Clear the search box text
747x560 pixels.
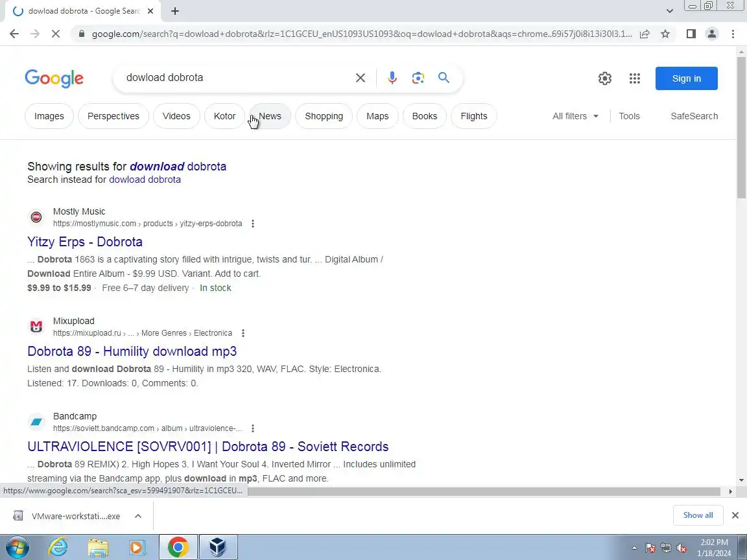361,78
